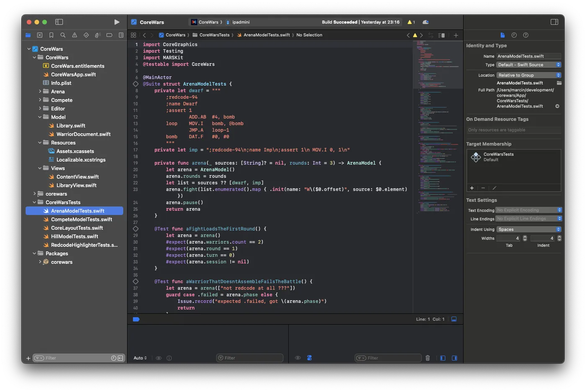Toggle the variables view pane button
Viewport: 586px width, 392px height.
443,358
